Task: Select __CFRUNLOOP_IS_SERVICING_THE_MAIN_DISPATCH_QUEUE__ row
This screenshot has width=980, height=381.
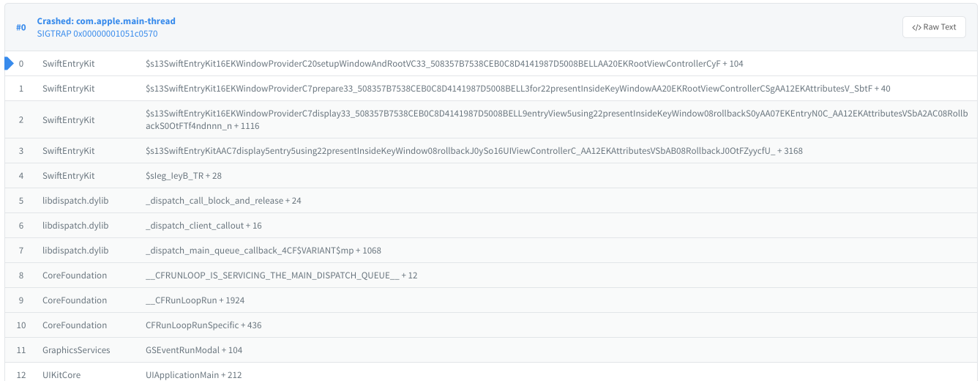Action: pos(490,275)
